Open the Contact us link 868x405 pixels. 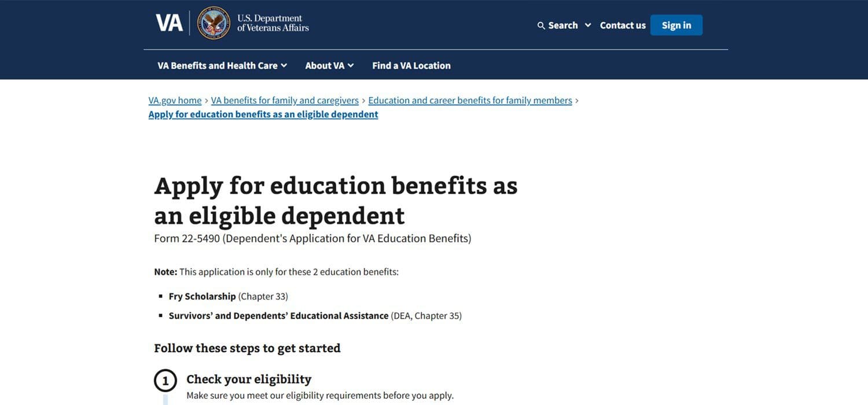[623, 25]
